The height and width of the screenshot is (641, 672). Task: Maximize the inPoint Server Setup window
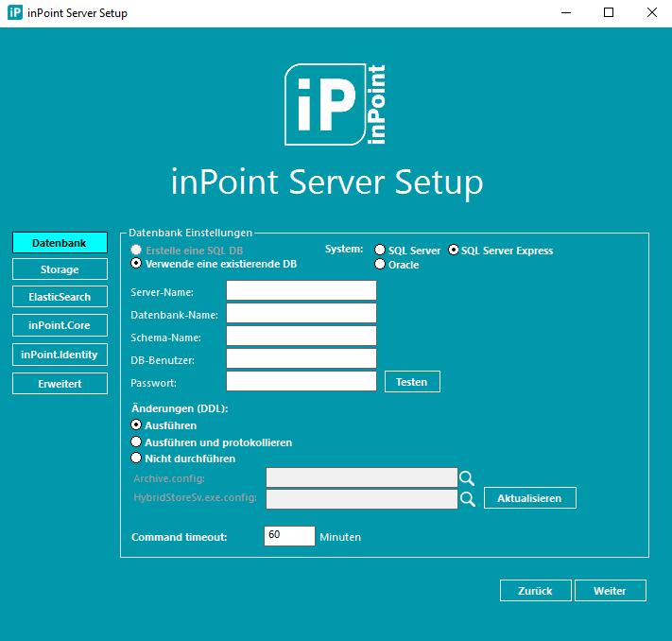click(609, 13)
